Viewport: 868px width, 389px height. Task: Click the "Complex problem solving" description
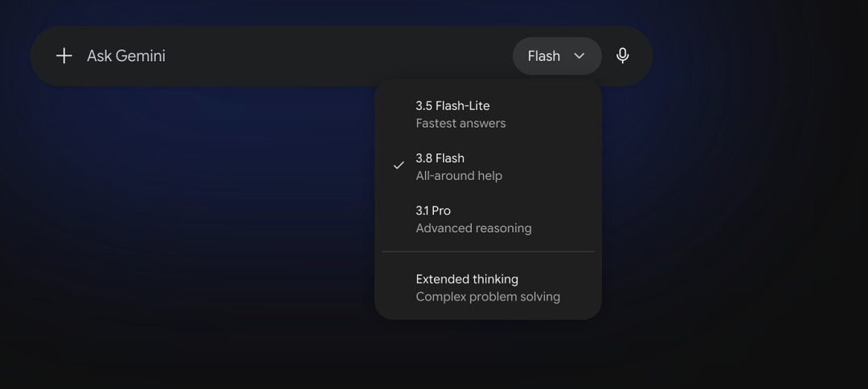[x=488, y=297]
